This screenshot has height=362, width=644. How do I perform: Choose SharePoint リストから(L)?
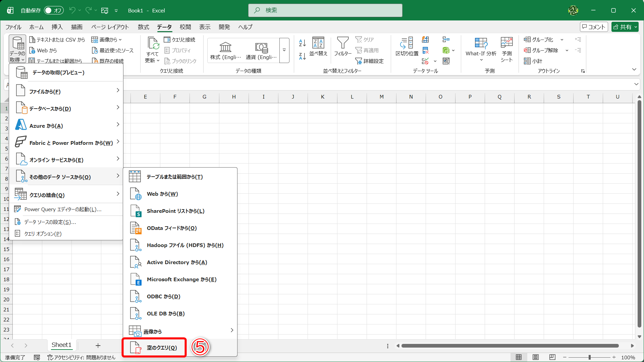point(180,211)
